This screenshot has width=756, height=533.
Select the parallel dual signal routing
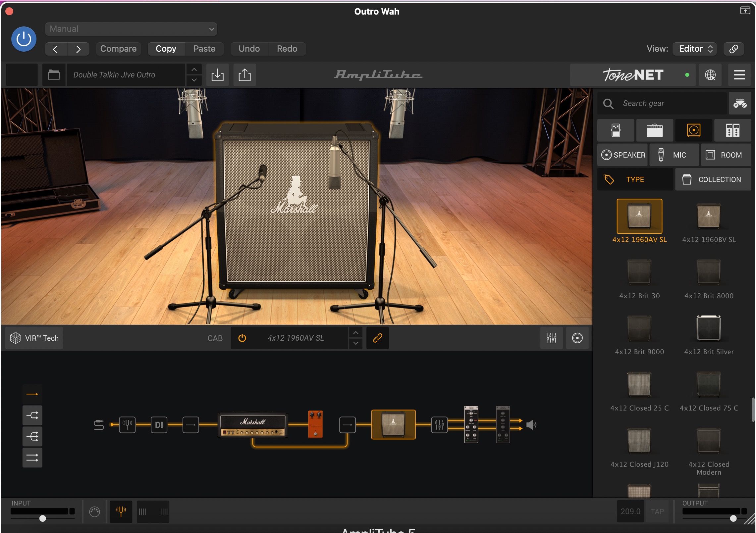32,458
